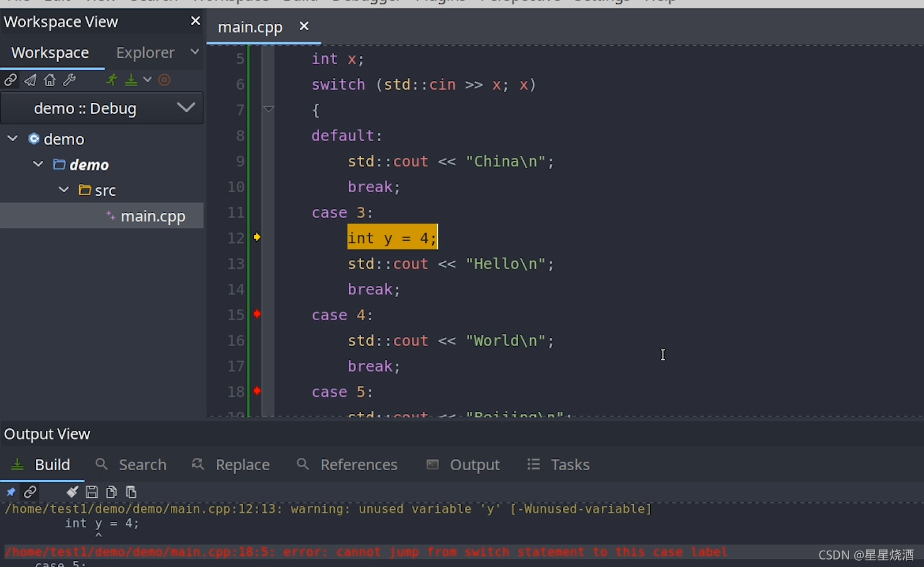Collapse the src folder node
This screenshot has width=924, height=567.
coord(63,190)
